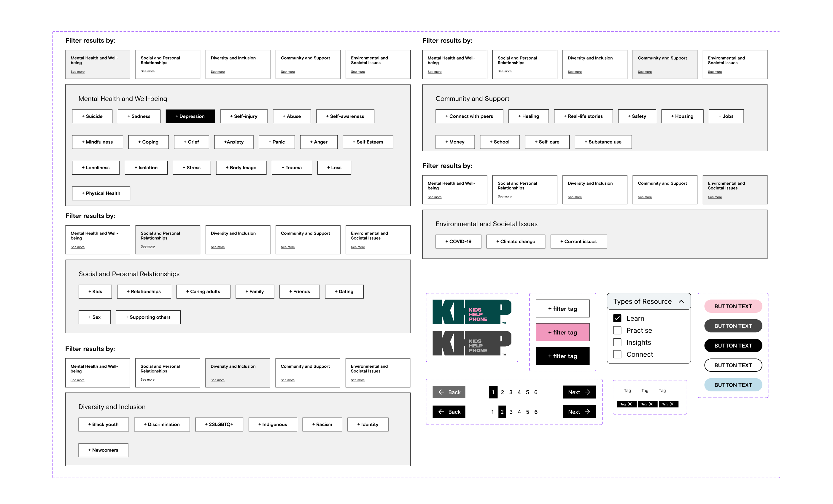This screenshot has height=504, width=833.
Task: Choose the '+ Indigenous' tag
Action: tap(273, 425)
